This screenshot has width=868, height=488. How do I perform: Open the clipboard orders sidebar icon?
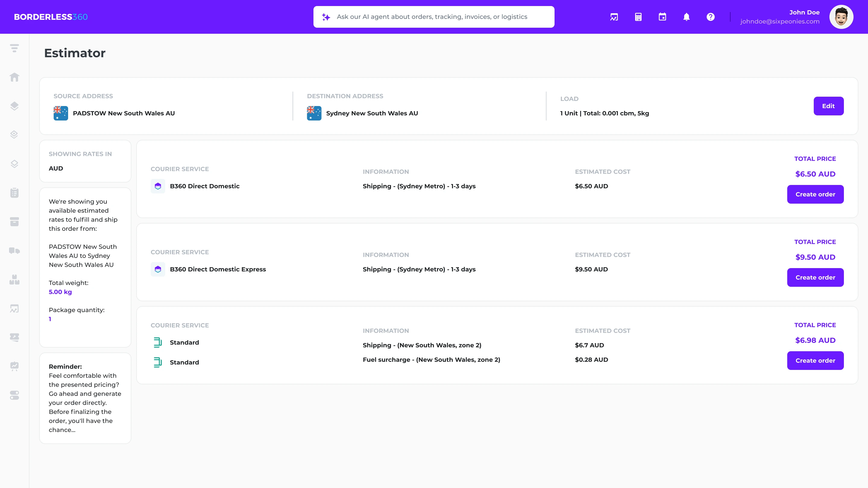click(x=14, y=193)
